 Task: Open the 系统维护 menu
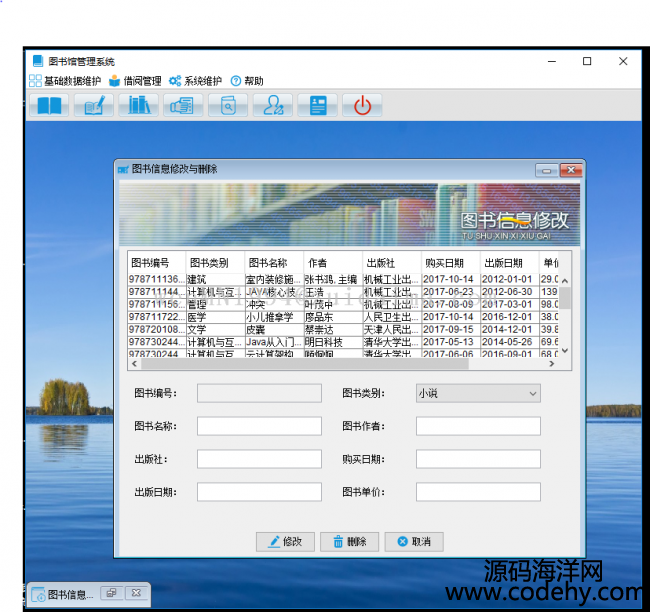point(196,81)
